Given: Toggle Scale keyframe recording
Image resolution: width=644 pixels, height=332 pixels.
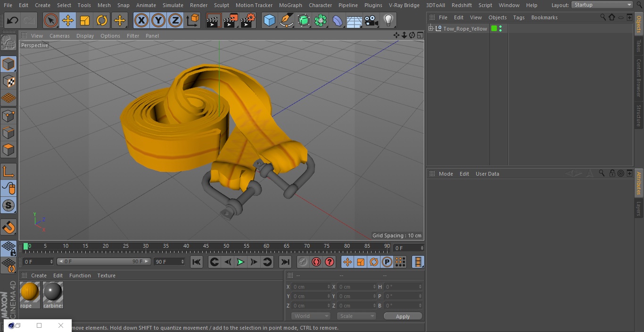Looking at the screenshot, I should pyautogui.click(x=361, y=262).
